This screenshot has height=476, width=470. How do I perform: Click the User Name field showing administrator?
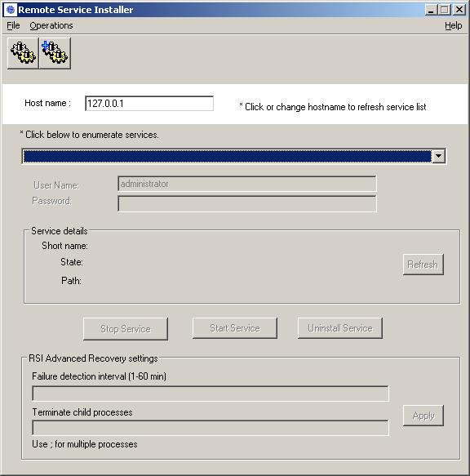[x=247, y=184]
